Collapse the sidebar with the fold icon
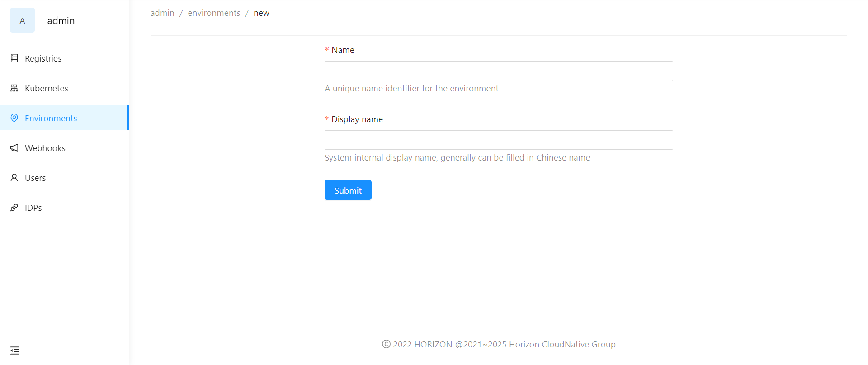This screenshot has height=365, width=868. 15,351
